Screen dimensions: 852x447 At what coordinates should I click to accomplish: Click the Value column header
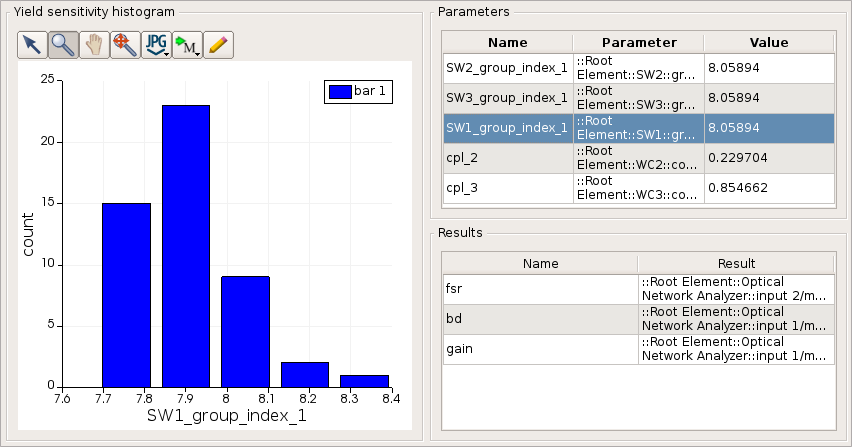point(769,42)
